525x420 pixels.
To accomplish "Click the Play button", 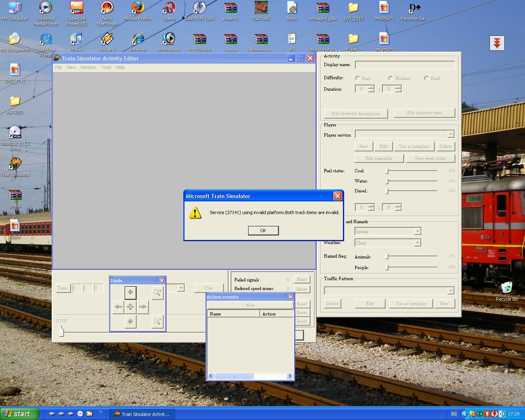I will (209, 288).
